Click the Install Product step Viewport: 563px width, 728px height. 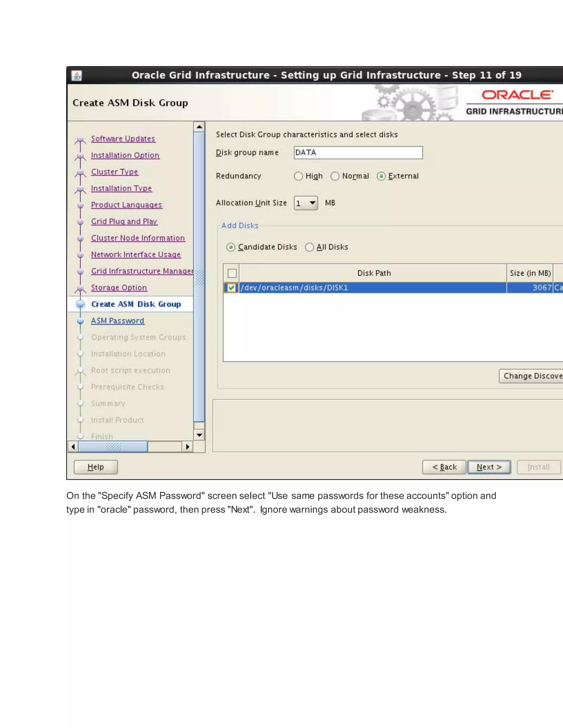(x=117, y=420)
